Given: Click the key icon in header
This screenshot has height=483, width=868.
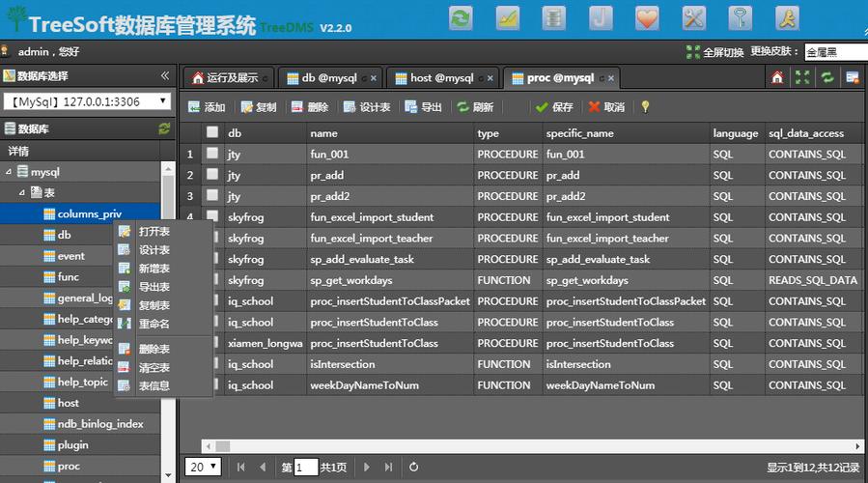Looking at the screenshot, I should pyautogui.click(x=741, y=18).
